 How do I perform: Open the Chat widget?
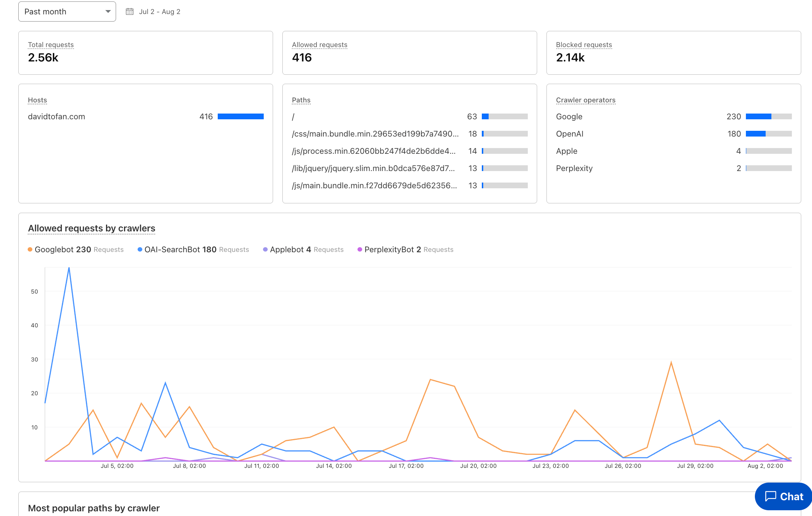click(783, 497)
